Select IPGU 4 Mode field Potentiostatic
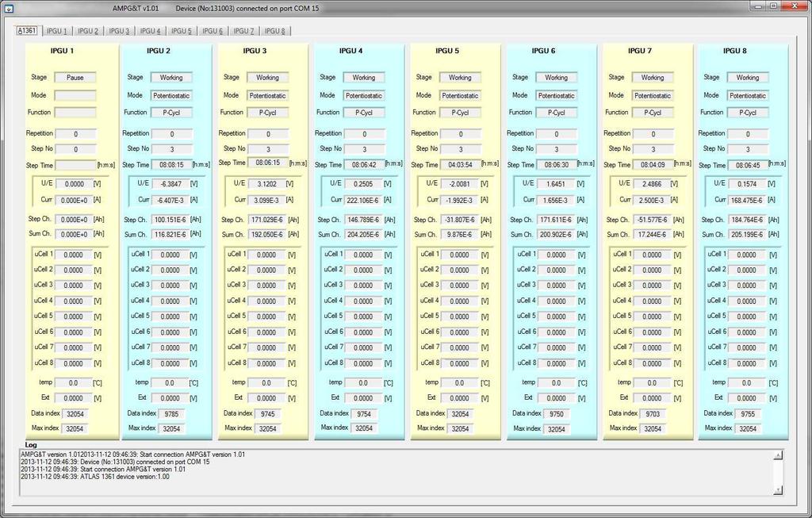Viewport: 812px width, 518px height. (x=363, y=96)
